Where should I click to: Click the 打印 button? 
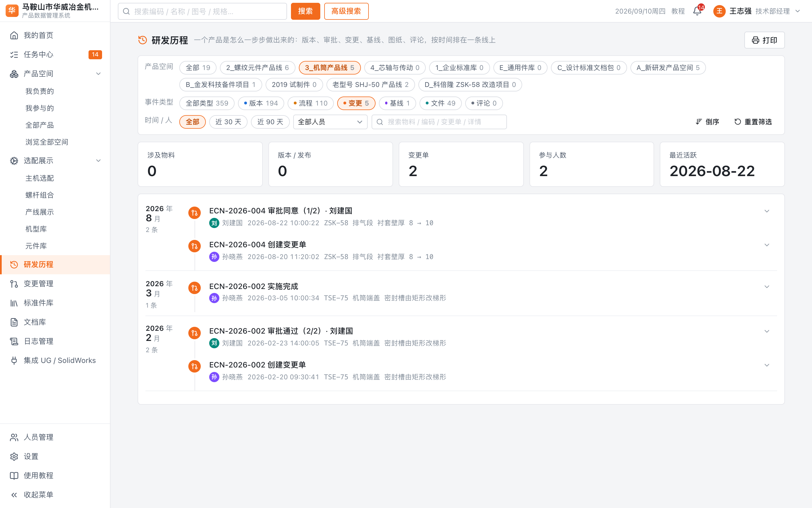tap(764, 40)
